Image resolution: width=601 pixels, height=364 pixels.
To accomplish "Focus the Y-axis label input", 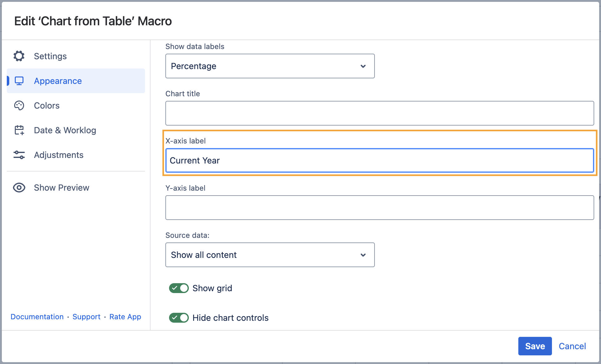I will pos(379,208).
